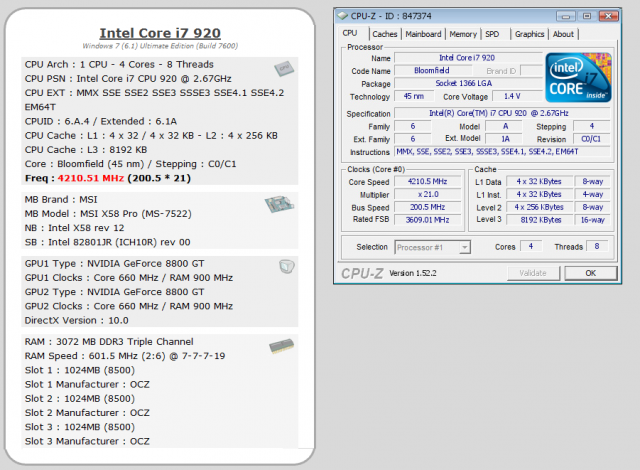Select the SPD tab
Screen dimensions: 640x470
point(492,34)
